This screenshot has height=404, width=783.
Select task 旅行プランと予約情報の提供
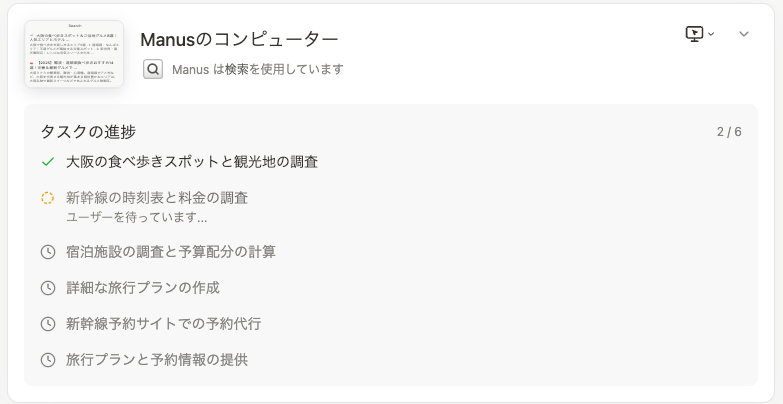click(x=157, y=360)
